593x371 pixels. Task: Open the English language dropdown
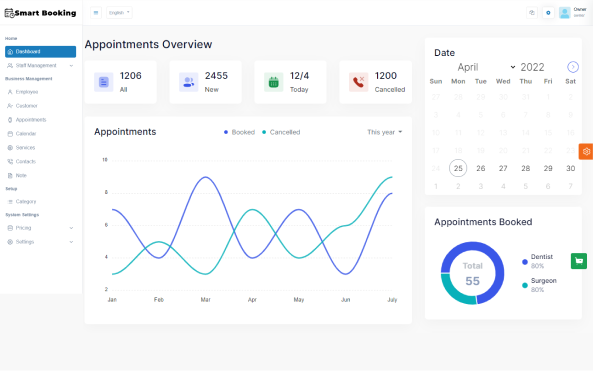point(119,13)
